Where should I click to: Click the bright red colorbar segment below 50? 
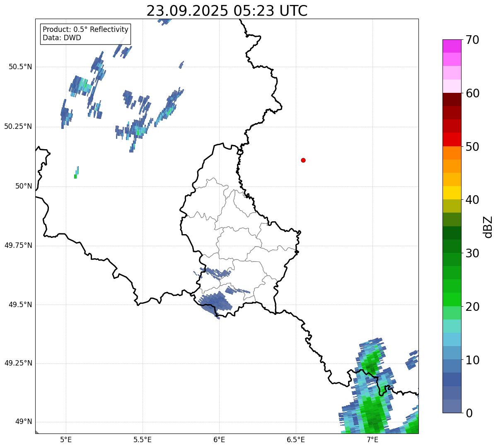coord(452,139)
